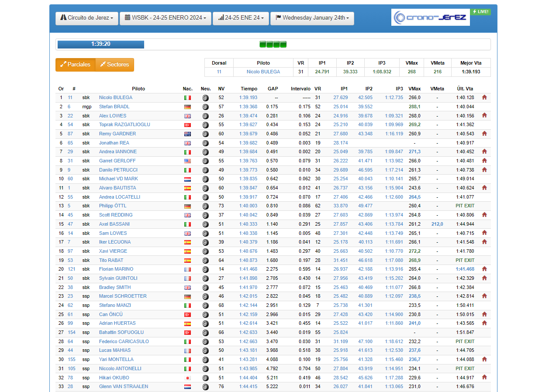Click the home icon in Sam LOWES's row
The height and width of the screenshot is (392, 542).
click(484, 233)
